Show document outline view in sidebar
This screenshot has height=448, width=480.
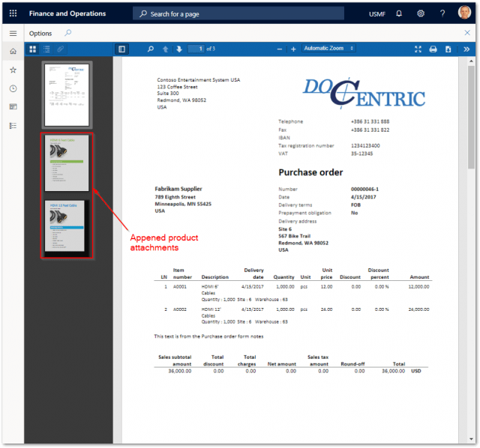[46, 49]
